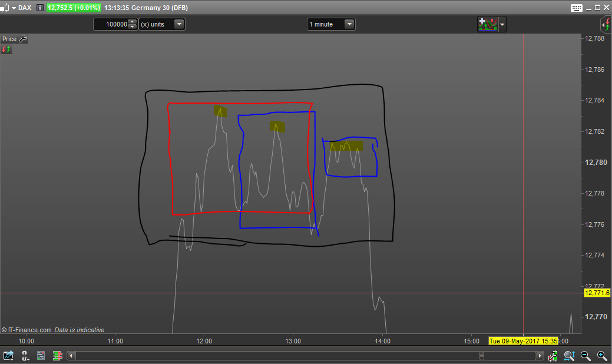Screen dimensions: 612x364
Task: Open the chart export/share icon
Action: 9,355
